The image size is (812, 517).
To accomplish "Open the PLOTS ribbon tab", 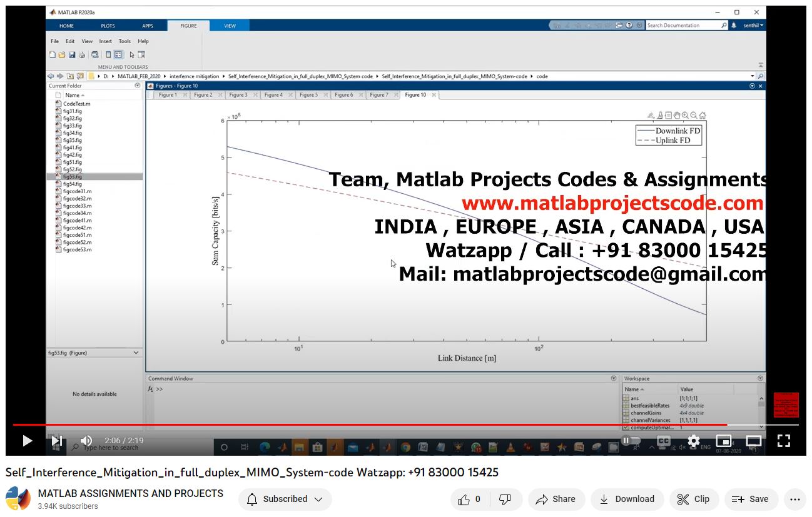I will pyautogui.click(x=108, y=26).
